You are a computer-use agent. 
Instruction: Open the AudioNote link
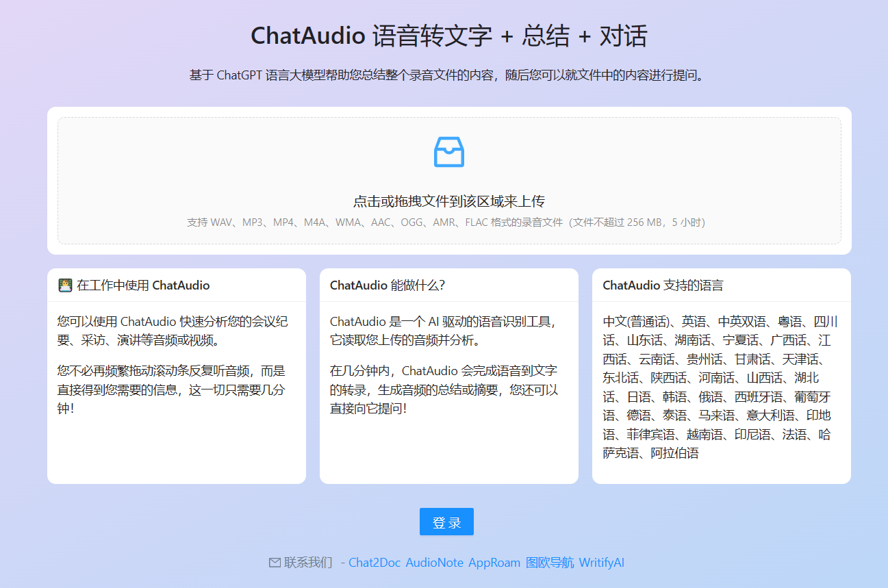[x=435, y=563]
